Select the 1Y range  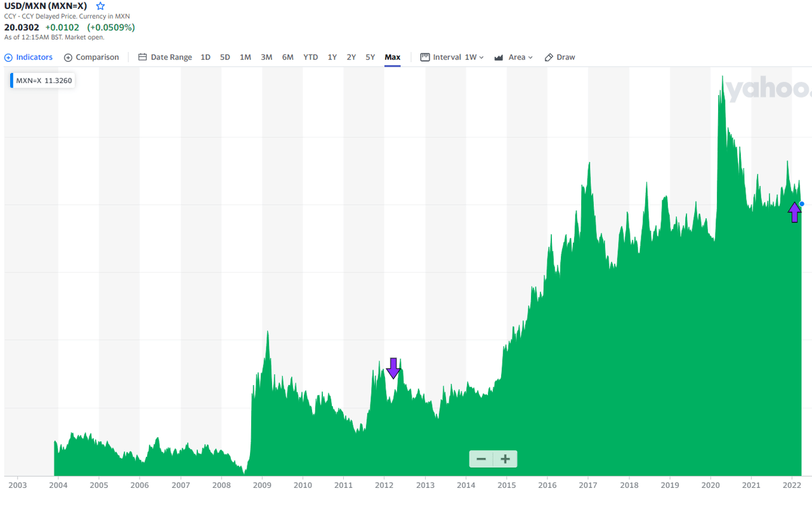tap(332, 57)
